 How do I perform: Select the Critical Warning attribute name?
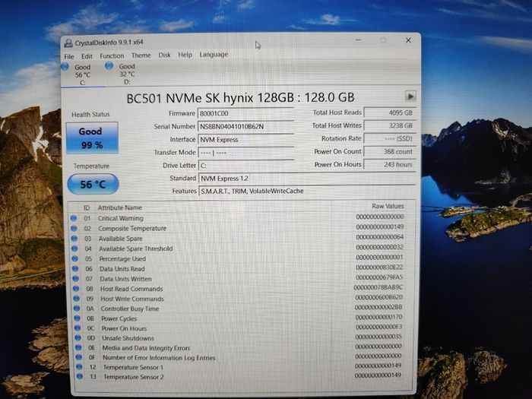pyautogui.click(x=120, y=218)
